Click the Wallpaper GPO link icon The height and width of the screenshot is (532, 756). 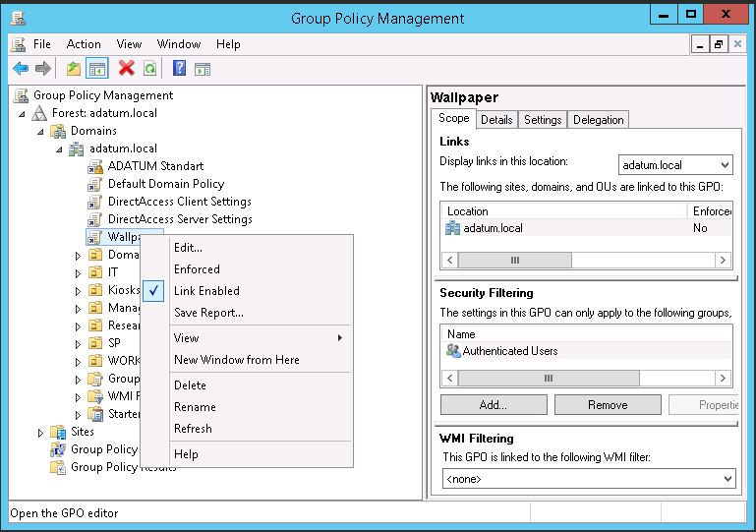(x=94, y=237)
